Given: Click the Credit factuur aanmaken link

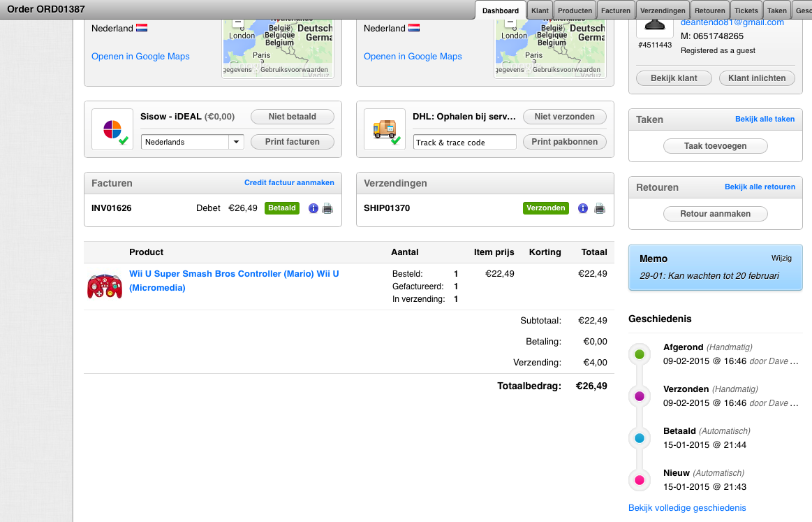Looking at the screenshot, I should 289,183.
